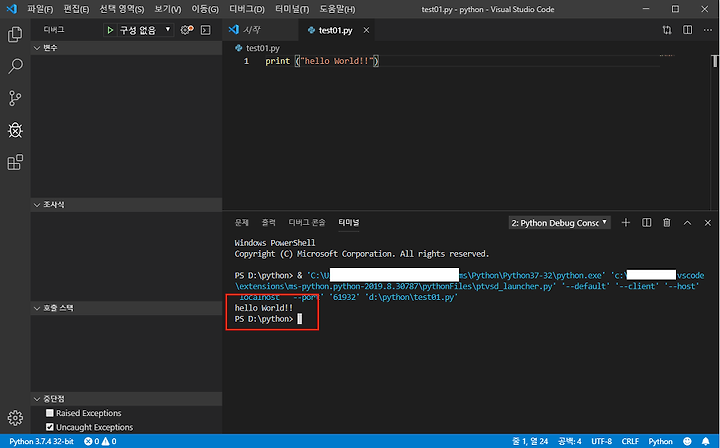Viewport: 720px width, 448px height.
Task: Open the Extensions view
Action: coord(15,162)
